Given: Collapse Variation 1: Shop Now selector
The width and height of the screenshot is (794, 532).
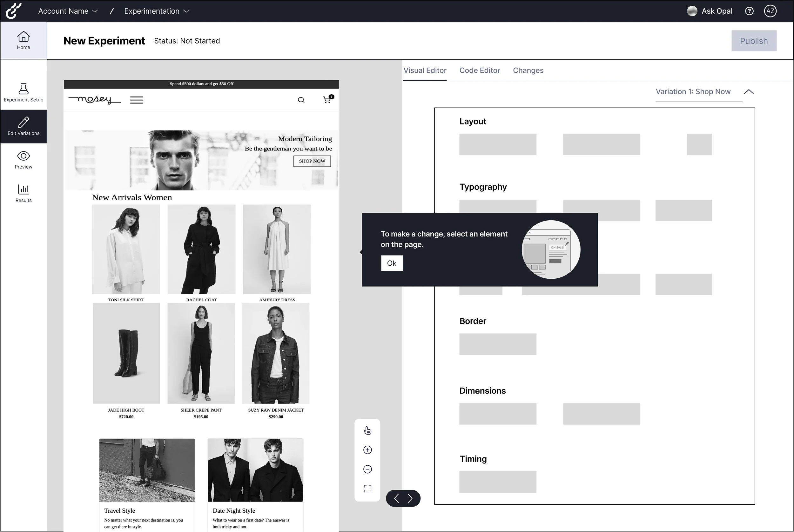Looking at the screenshot, I should pos(749,92).
